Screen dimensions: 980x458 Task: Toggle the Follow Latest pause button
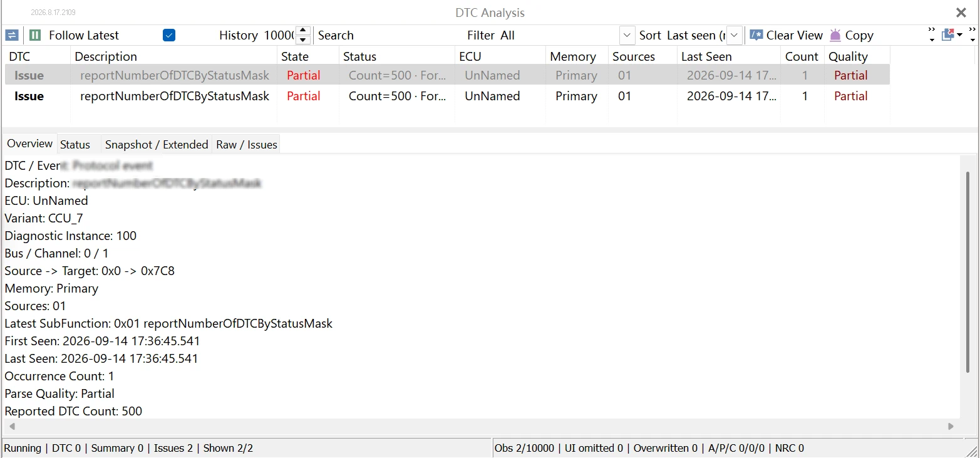[x=36, y=35]
